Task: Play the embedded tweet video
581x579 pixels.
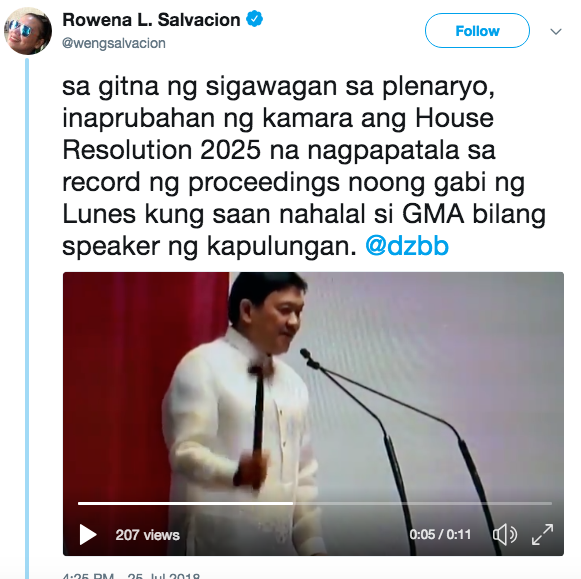Action: coord(88,535)
